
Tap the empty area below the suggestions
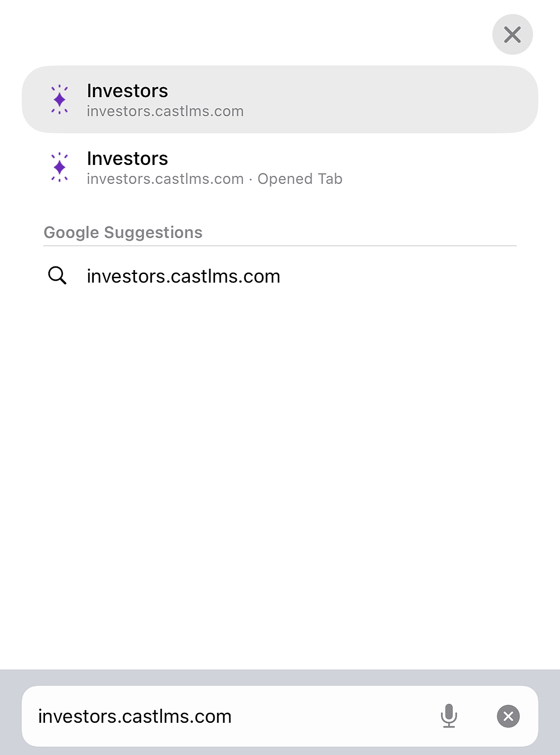[x=280, y=474]
